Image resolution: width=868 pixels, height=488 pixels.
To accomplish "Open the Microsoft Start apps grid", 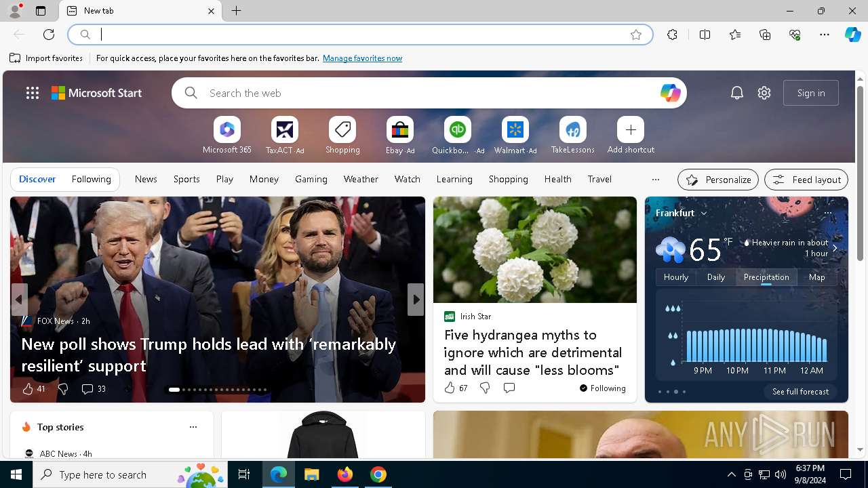I will [x=33, y=93].
